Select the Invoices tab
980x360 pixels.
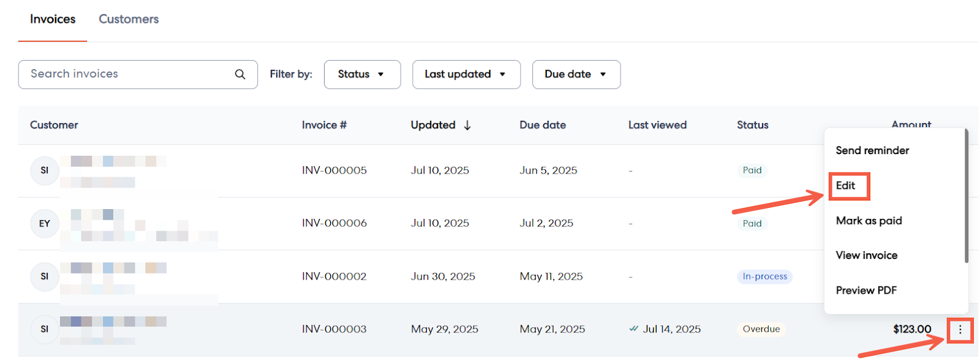[x=53, y=19]
